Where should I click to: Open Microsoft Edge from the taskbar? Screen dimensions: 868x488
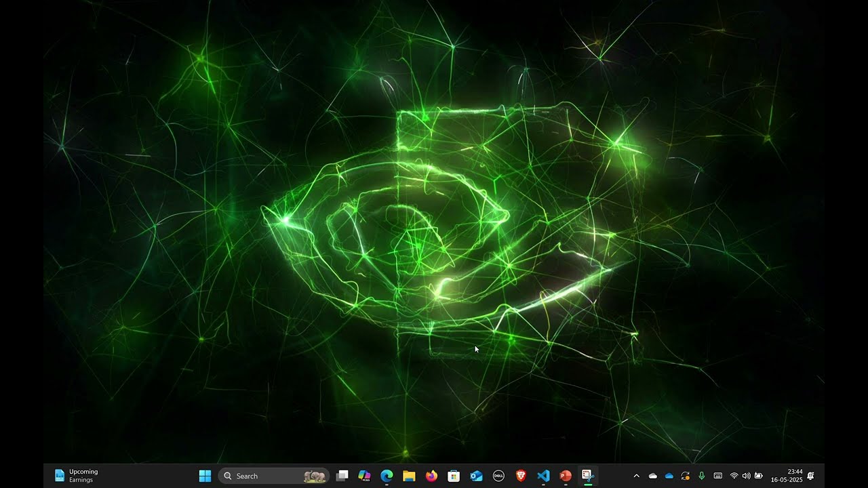point(387,476)
